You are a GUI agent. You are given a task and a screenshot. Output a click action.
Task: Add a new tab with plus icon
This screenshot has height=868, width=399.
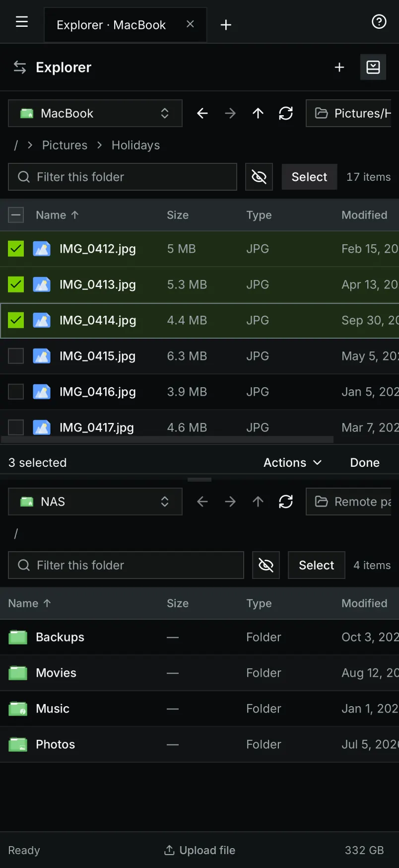226,25
